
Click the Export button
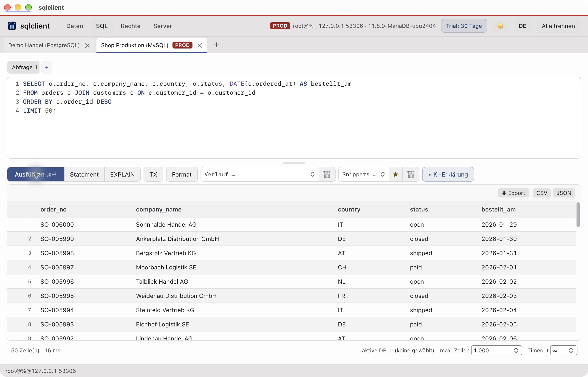pos(513,193)
